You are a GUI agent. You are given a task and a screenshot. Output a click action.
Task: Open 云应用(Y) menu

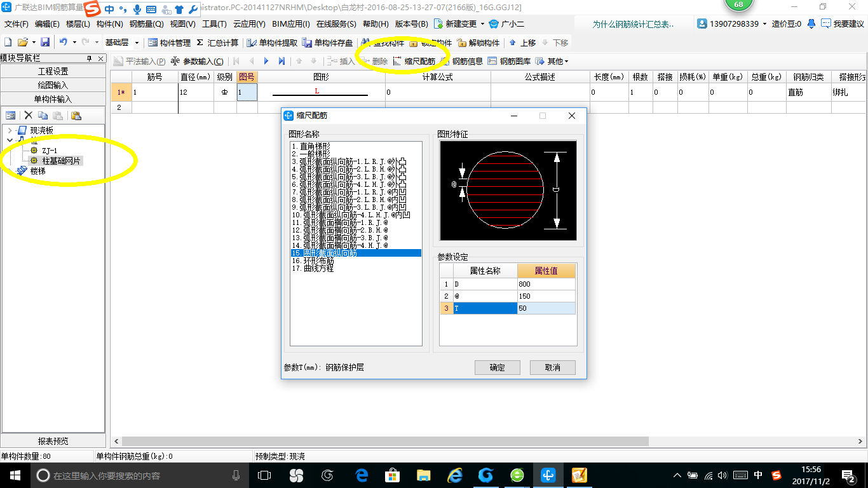click(249, 24)
